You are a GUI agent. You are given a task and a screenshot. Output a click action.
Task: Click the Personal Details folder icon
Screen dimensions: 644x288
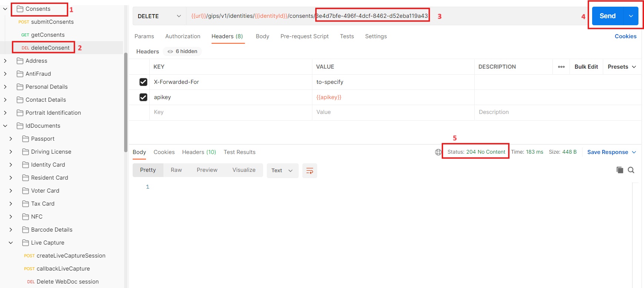[20, 87]
